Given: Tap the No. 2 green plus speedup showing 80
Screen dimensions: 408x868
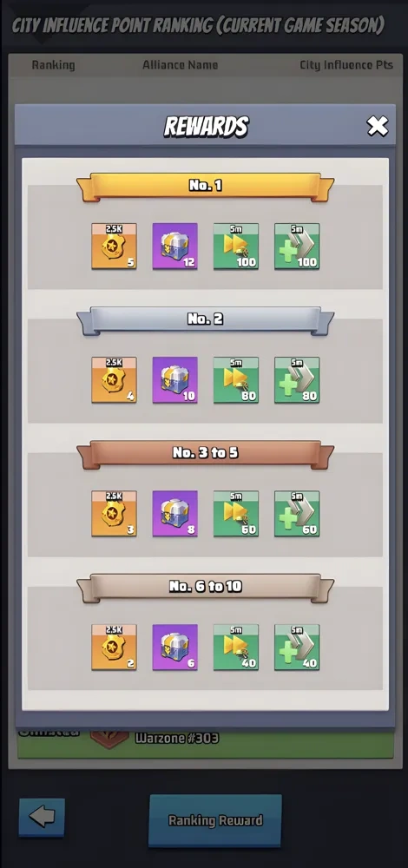Looking at the screenshot, I should pos(297,380).
